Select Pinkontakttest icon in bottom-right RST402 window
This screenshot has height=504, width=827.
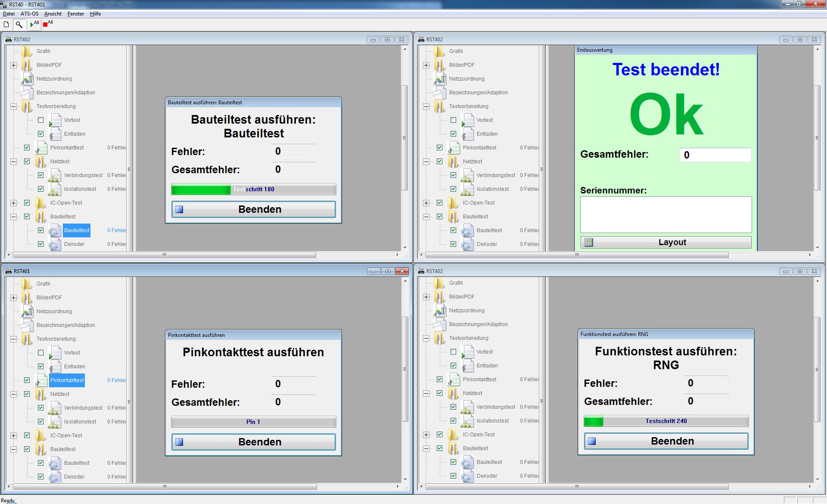coord(454,380)
